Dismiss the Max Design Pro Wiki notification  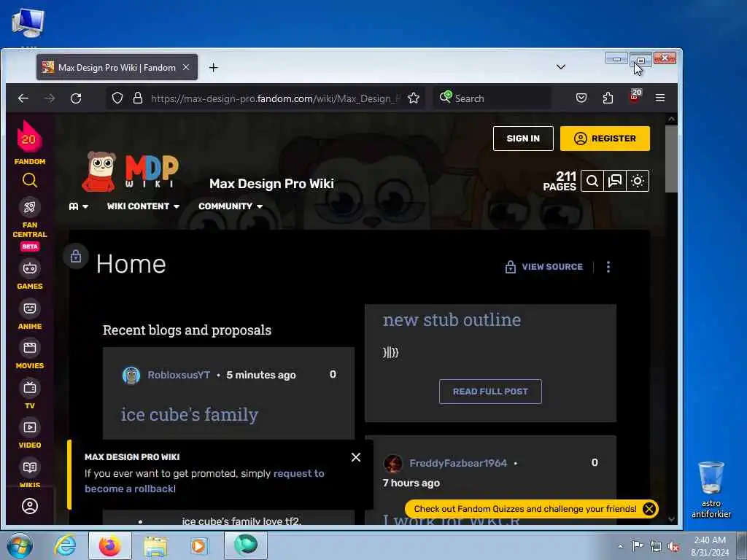(x=356, y=457)
